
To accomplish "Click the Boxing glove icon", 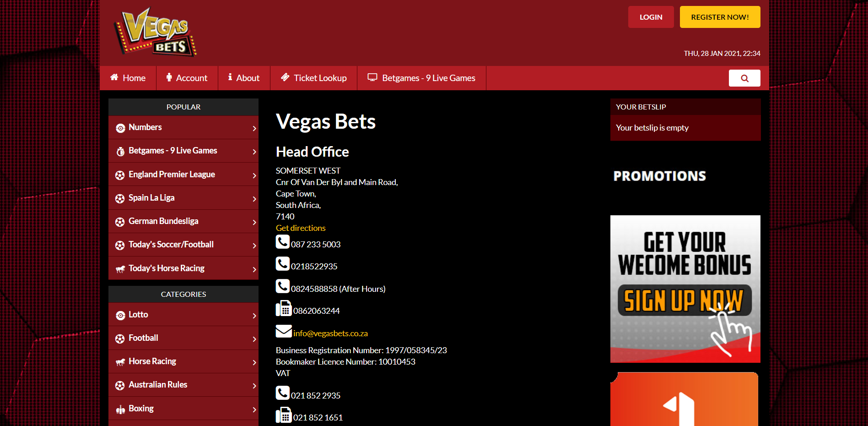I will tap(120, 410).
